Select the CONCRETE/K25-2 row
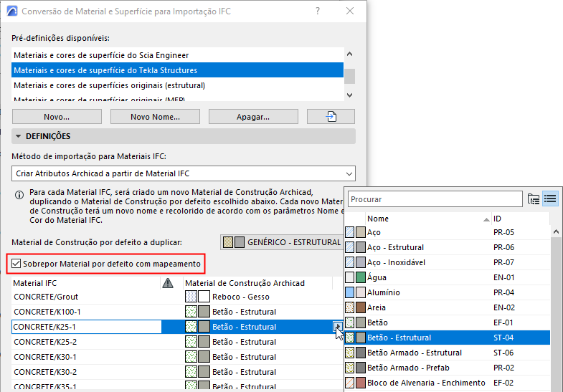 tap(177, 342)
